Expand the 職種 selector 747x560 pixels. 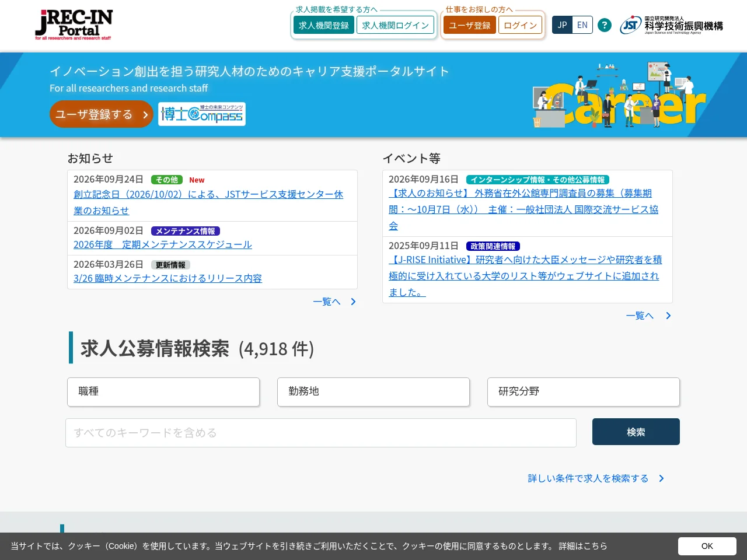[163, 391]
